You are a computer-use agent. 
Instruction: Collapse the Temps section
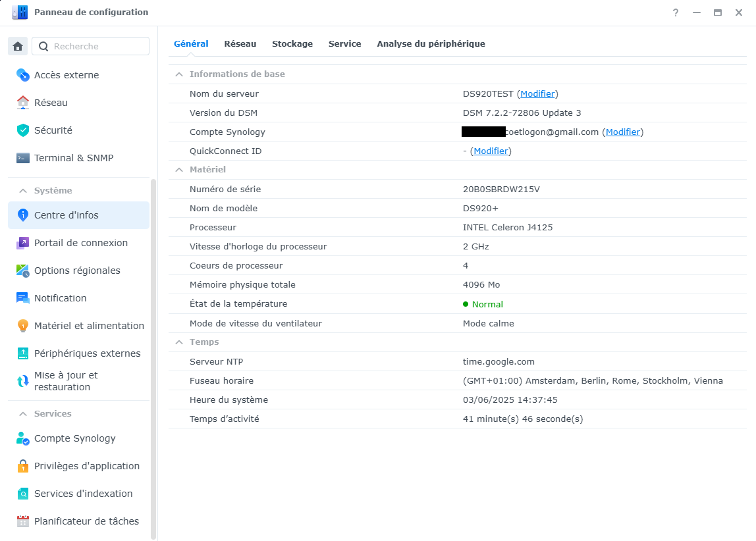179,342
